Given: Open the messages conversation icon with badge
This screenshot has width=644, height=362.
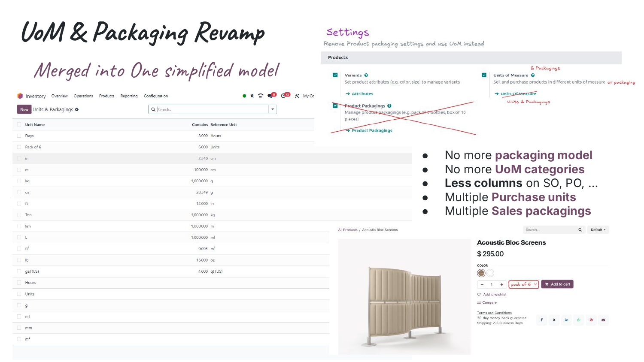Looking at the screenshot, I should [270, 96].
